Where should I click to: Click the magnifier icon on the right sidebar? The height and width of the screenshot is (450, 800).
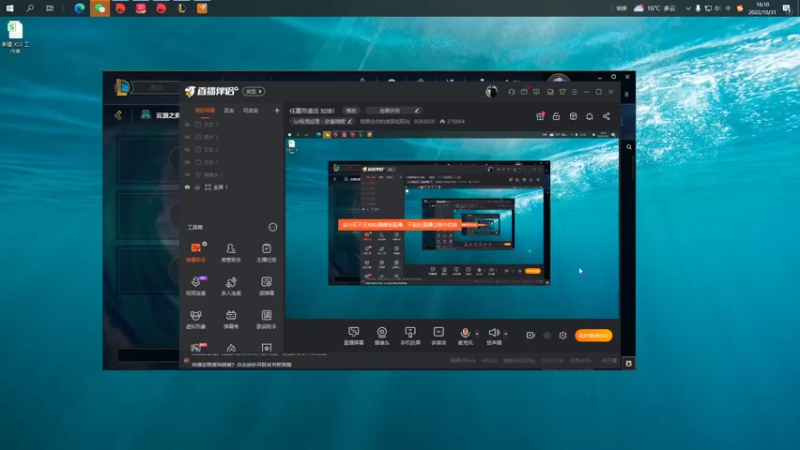coord(629,147)
